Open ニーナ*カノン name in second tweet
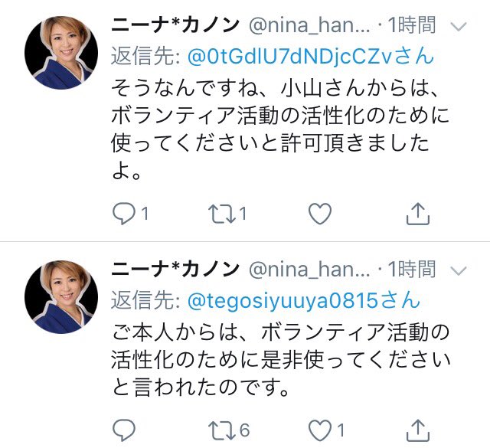490x448 pixels. (175, 269)
